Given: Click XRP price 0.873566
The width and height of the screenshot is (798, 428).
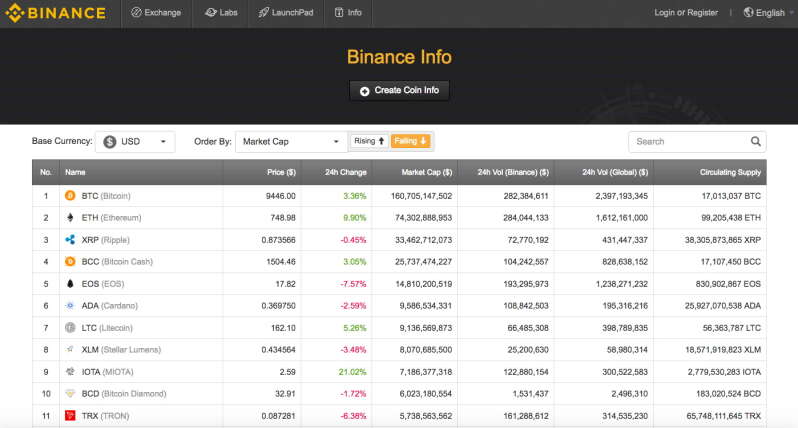Looking at the screenshot, I should coord(278,240).
